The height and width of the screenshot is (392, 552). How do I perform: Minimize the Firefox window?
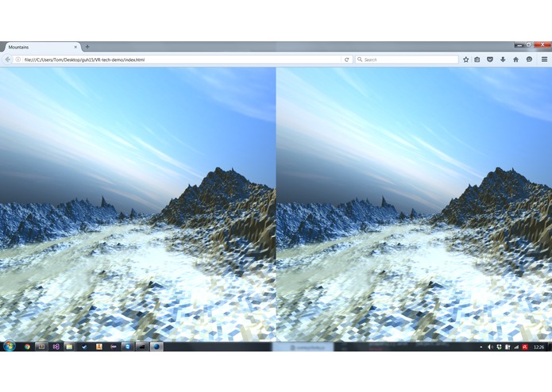pyautogui.click(x=519, y=45)
